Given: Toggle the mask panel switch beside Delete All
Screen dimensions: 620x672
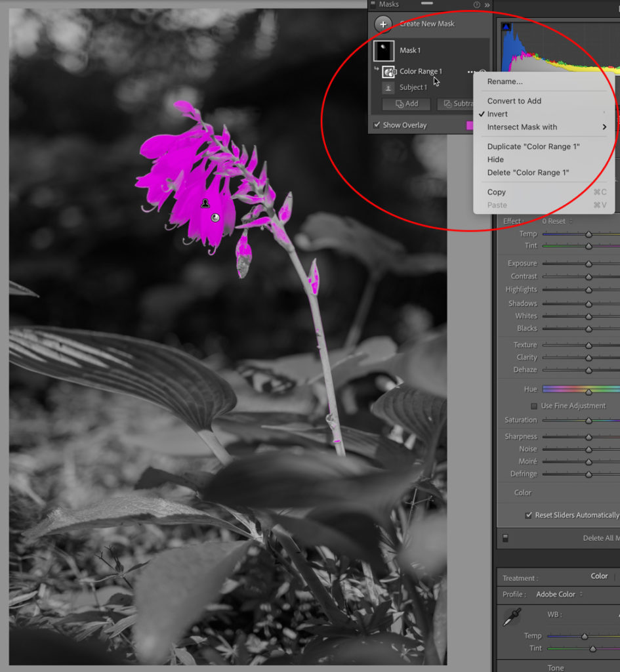Looking at the screenshot, I should pos(505,538).
